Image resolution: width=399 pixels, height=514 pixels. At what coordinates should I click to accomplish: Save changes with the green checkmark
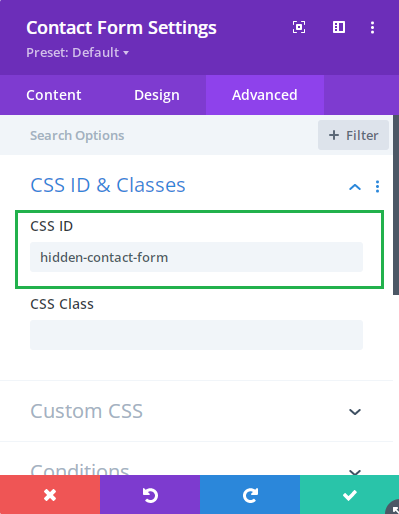pos(349,495)
